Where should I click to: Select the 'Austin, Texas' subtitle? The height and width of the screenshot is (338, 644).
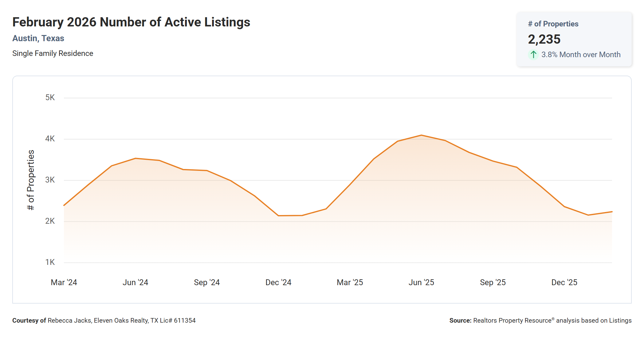[38, 38]
